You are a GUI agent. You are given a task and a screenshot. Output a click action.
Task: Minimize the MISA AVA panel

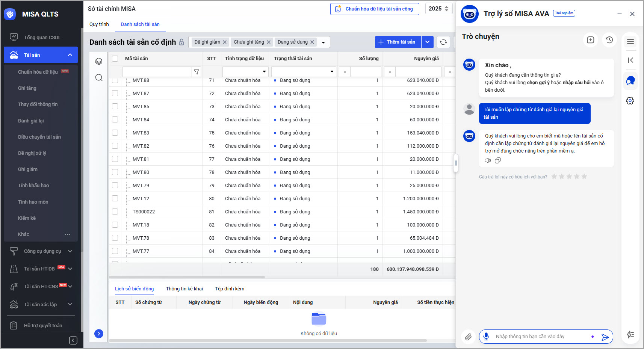(x=619, y=14)
